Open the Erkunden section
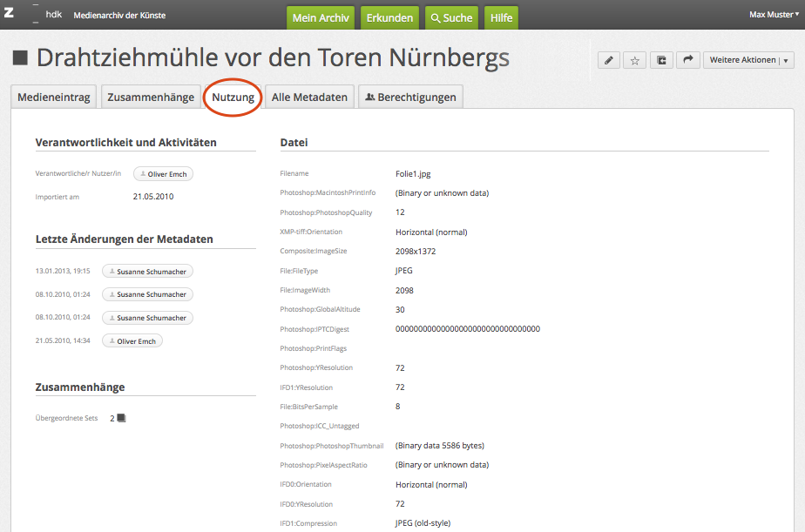This screenshot has width=805, height=532. 389,17
